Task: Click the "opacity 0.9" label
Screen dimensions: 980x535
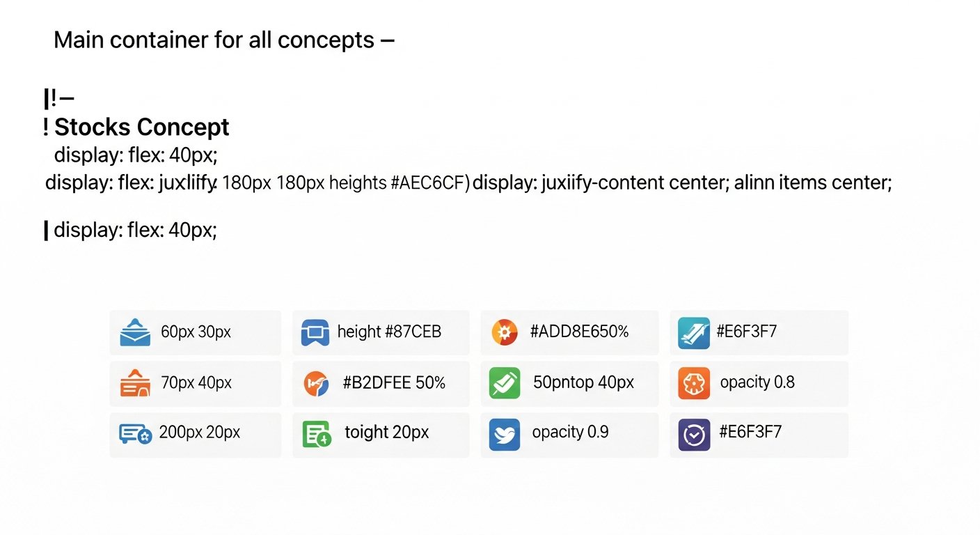Action: 570,433
